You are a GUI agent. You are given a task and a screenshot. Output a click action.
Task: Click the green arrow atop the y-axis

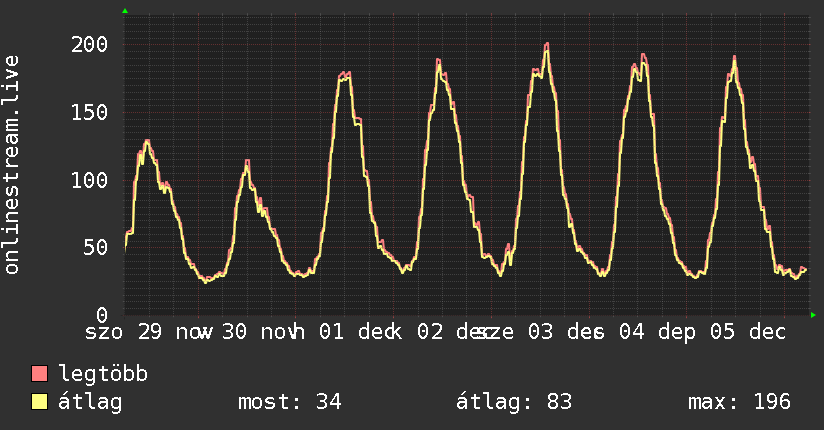tap(125, 11)
